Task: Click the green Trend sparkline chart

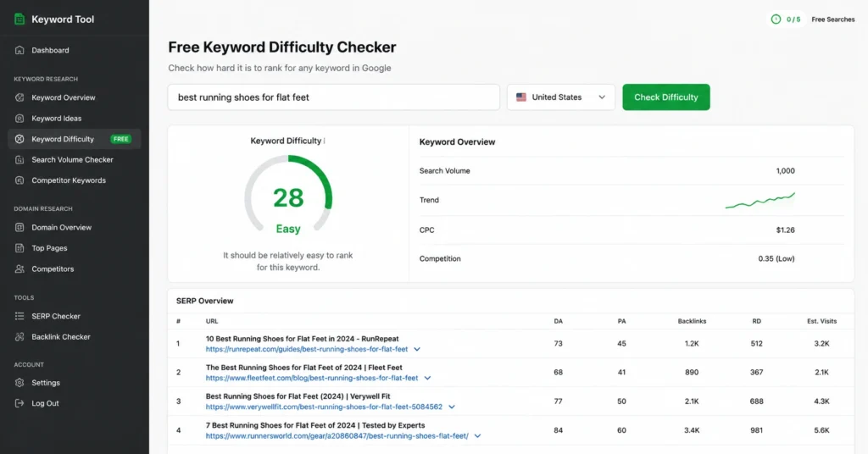Action: click(760, 200)
